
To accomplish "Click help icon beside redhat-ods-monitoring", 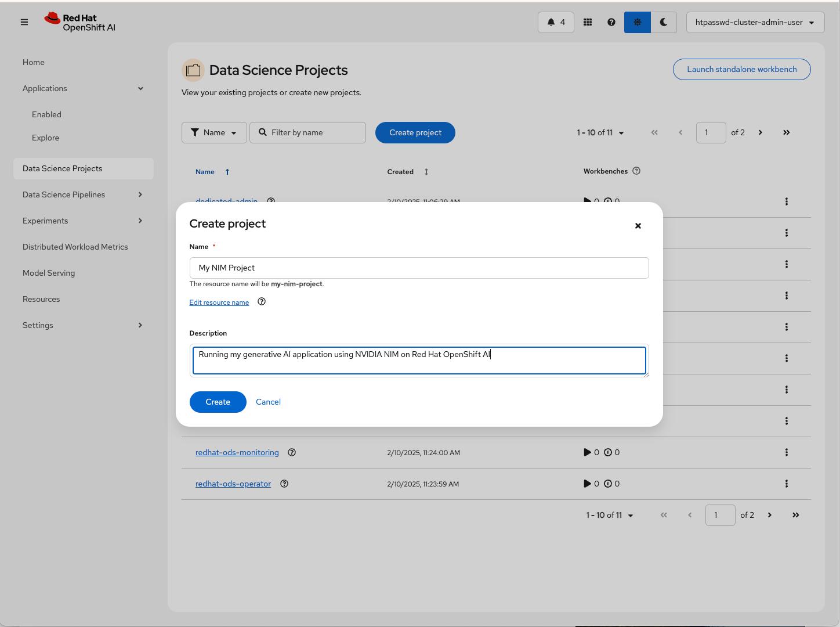I will point(292,453).
